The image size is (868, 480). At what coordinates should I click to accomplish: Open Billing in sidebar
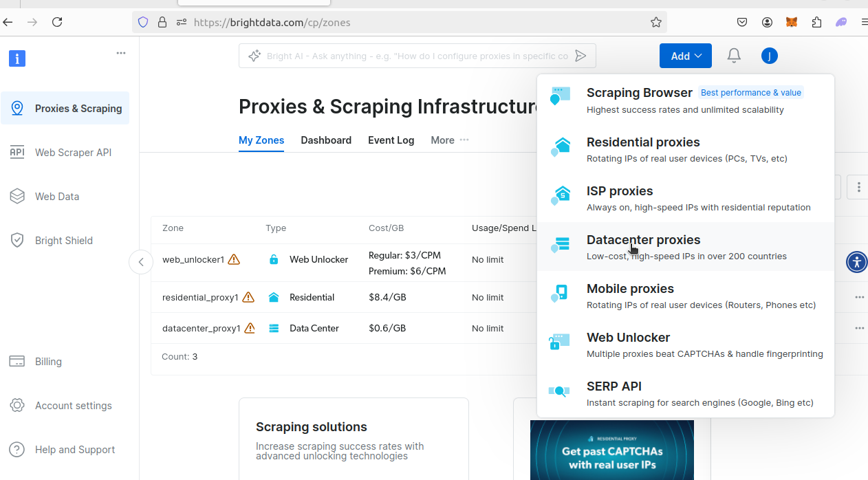[x=65, y=361]
